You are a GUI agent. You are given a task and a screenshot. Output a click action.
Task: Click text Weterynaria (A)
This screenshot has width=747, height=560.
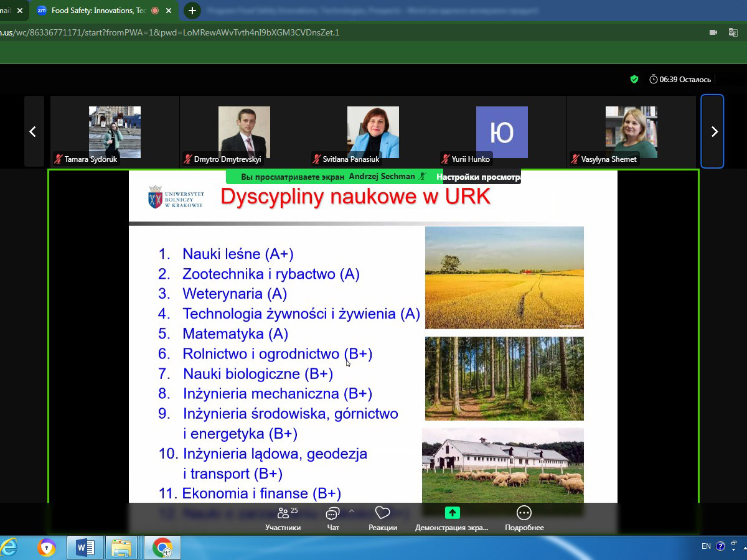point(235,294)
